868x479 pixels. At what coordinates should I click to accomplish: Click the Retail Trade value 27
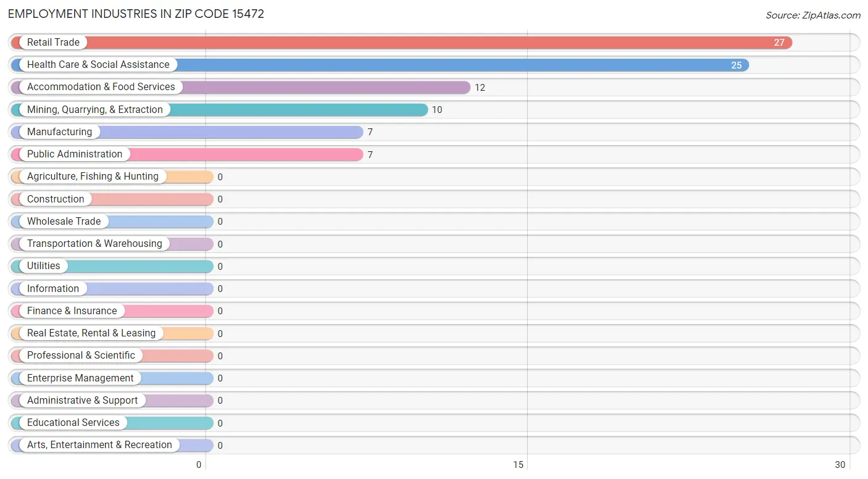point(779,43)
